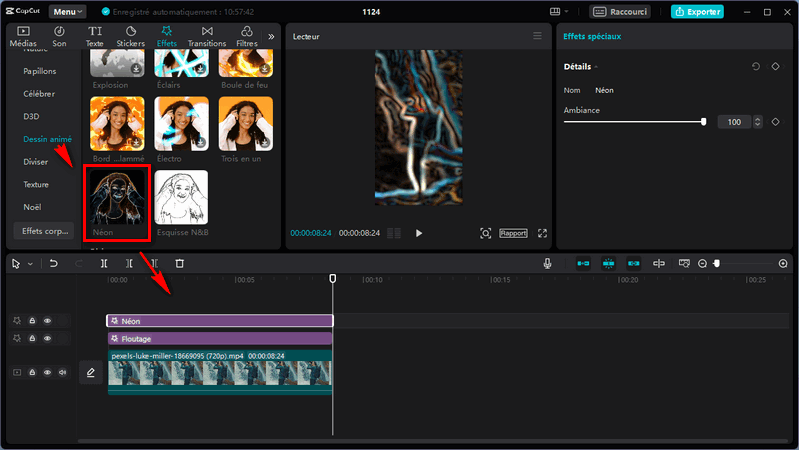Click the Exporter button

click(x=697, y=12)
